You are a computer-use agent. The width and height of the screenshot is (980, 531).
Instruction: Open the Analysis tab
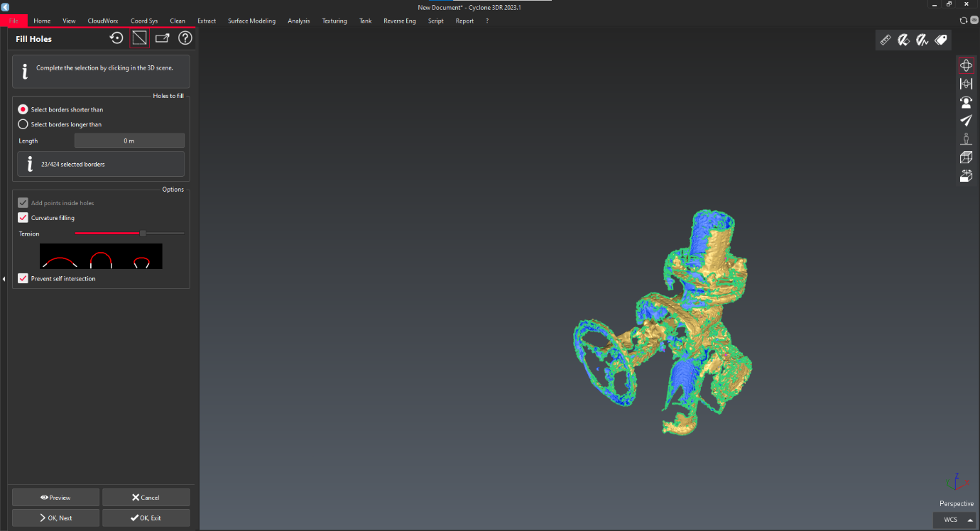tap(299, 21)
